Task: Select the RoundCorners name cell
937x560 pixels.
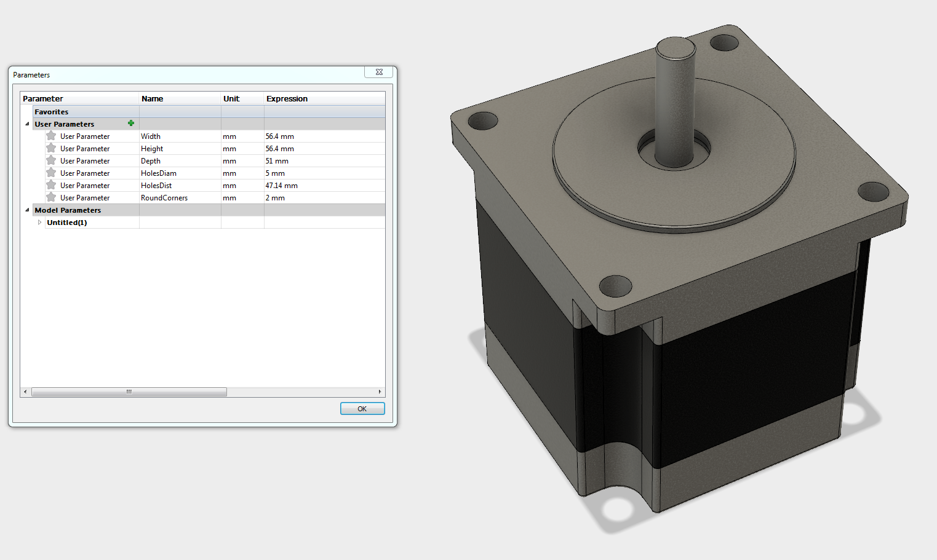Action: (180, 198)
